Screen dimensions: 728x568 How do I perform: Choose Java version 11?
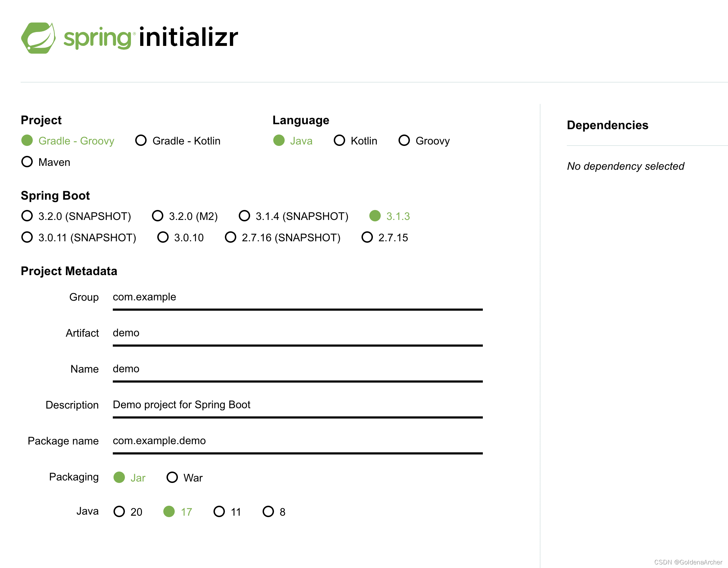[227, 512]
